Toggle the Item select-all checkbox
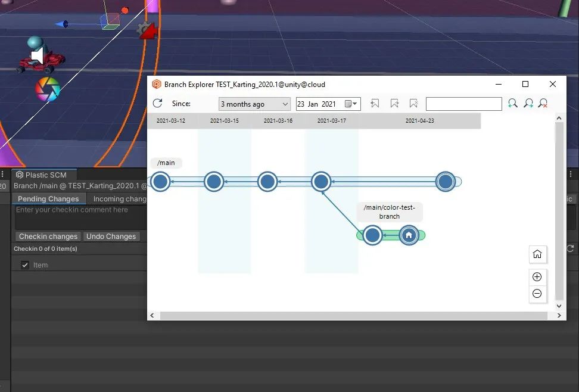The height and width of the screenshot is (392, 579). [25, 265]
